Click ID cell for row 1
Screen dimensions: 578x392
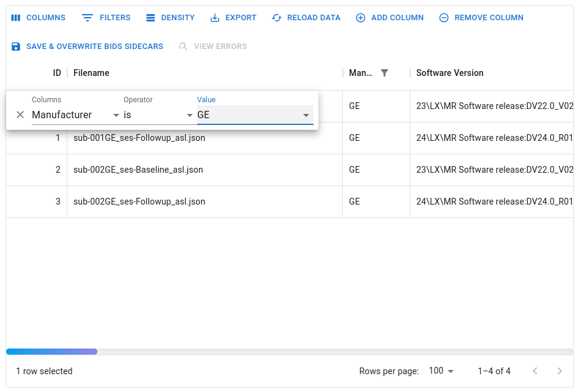tap(37, 138)
